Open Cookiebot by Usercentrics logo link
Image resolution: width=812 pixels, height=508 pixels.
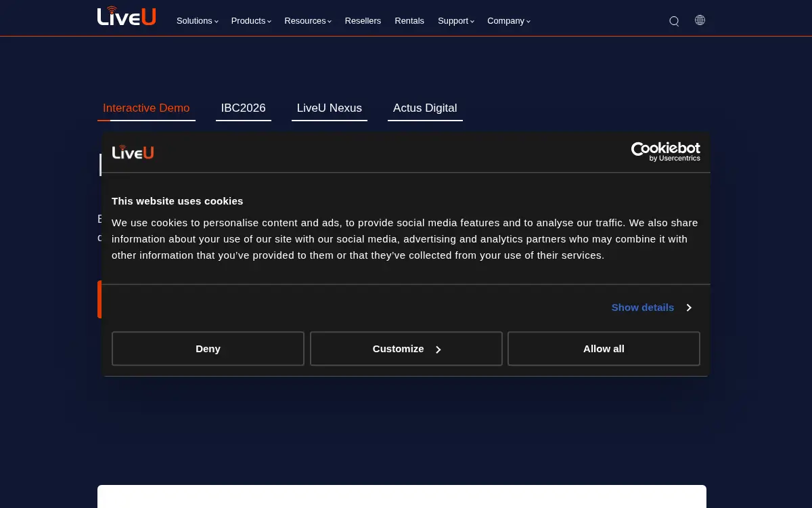tap(665, 152)
